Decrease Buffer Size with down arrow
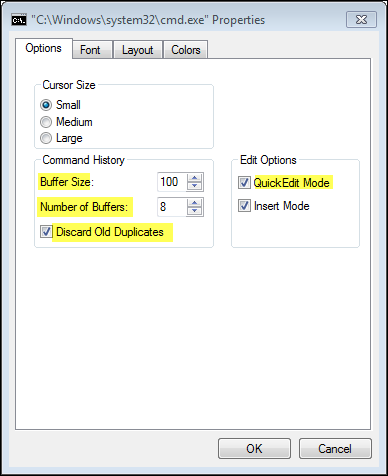 pyautogui.click(x=195, y=186)
